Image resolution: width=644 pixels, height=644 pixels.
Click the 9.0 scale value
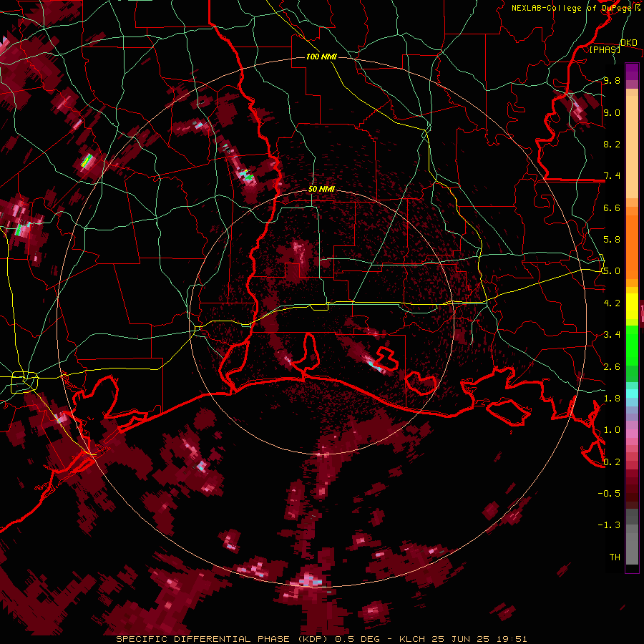coord(612,112)
